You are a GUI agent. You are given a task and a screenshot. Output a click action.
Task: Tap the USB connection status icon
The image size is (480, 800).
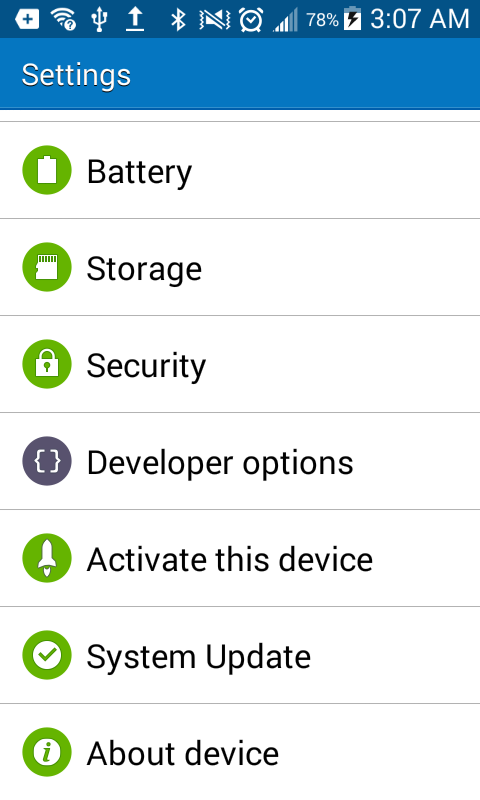99,19
